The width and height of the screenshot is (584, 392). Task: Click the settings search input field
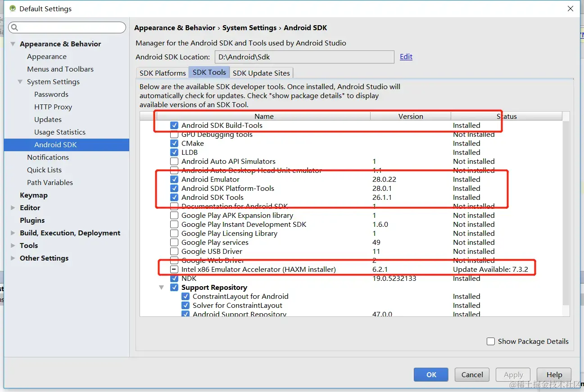point(67,28)
